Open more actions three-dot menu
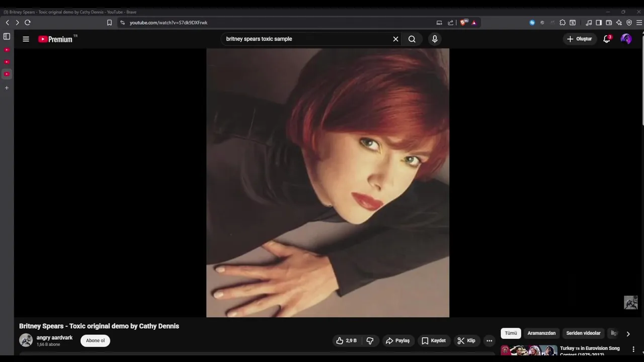This screenshot has height=362, width=644. (489, 340)
